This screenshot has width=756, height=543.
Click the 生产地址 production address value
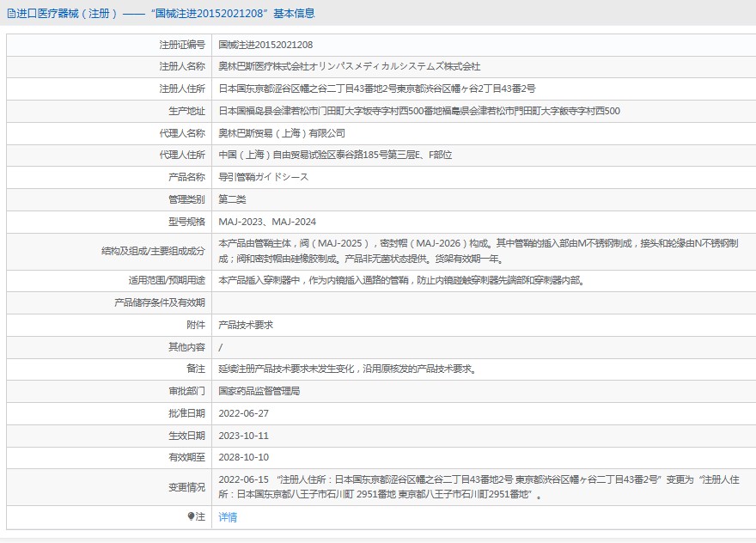418,111
